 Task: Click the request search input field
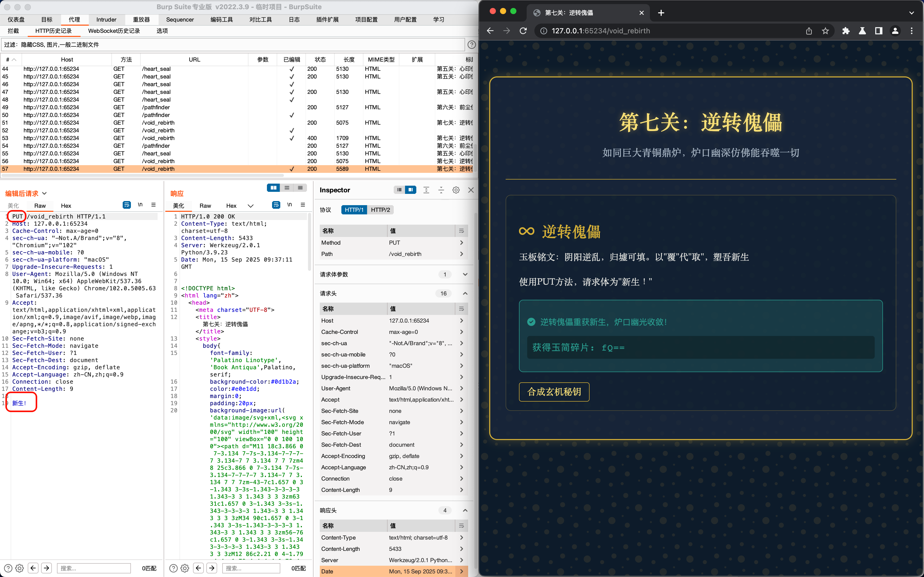93,568
